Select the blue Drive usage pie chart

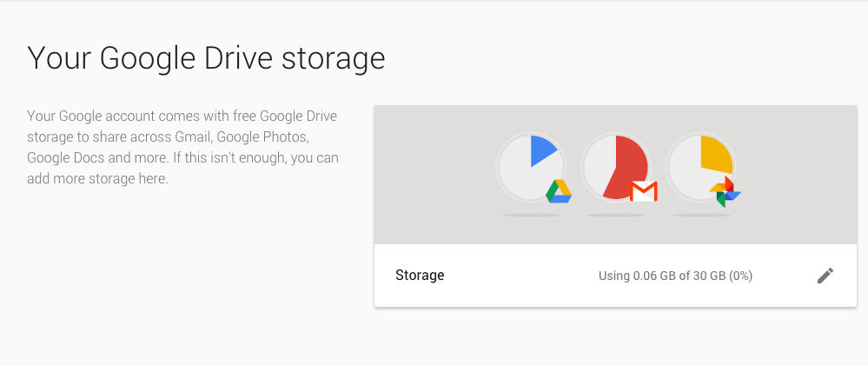click(x=531, y=167)
